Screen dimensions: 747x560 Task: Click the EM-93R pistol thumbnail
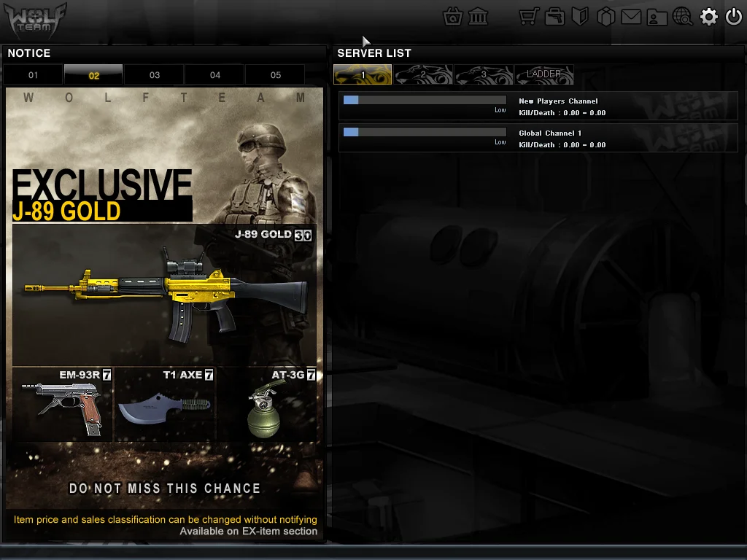(x=63, y=404)
